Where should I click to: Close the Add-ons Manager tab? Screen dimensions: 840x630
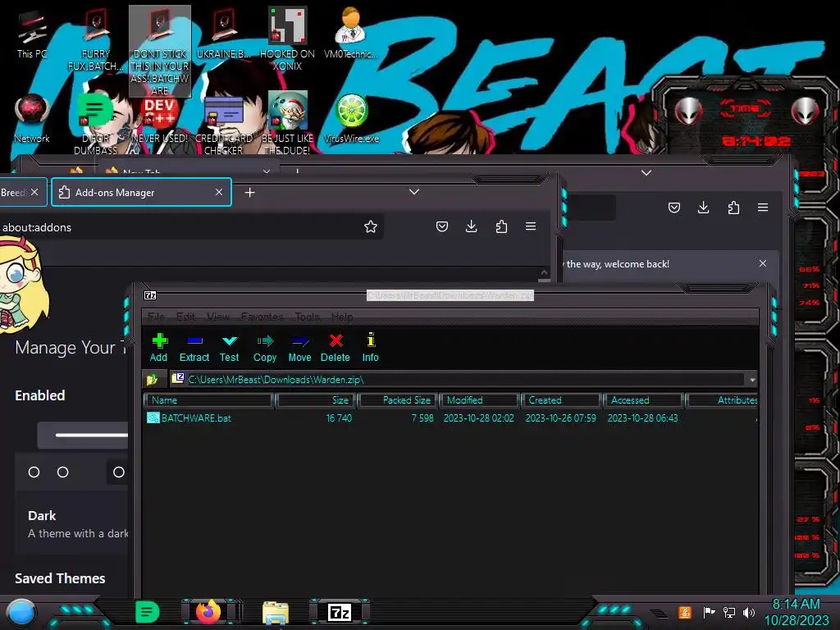tap(218, 192)
